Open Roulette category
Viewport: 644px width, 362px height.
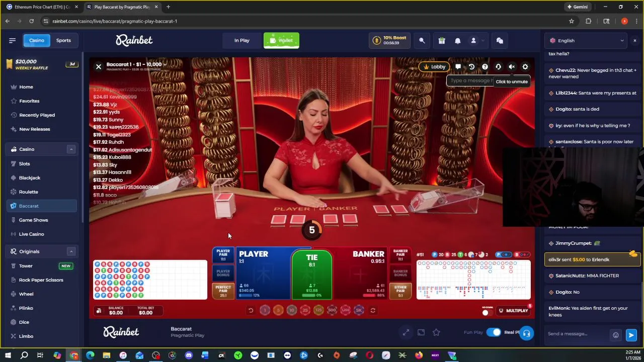coord(41,192)
